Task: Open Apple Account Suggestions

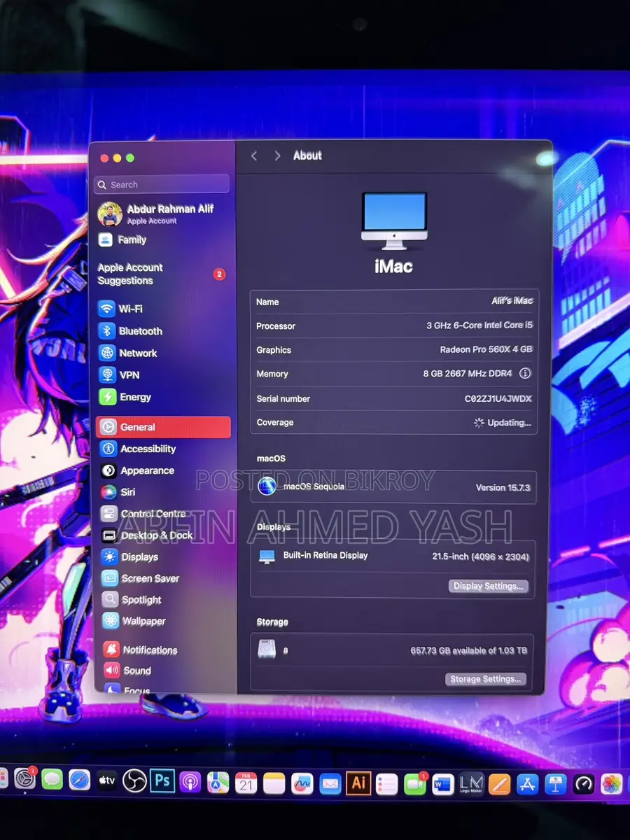Action: 162,274
